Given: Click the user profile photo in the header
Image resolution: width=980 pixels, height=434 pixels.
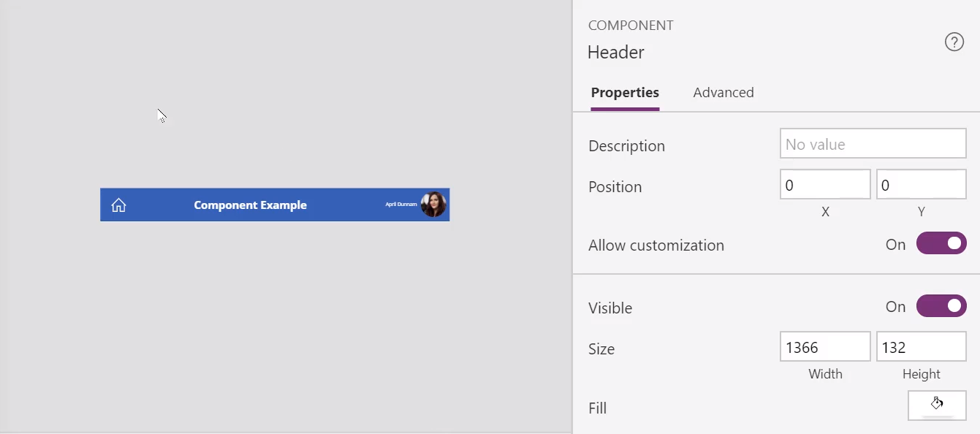Looking at the screenshot, I should pos(433,205).
